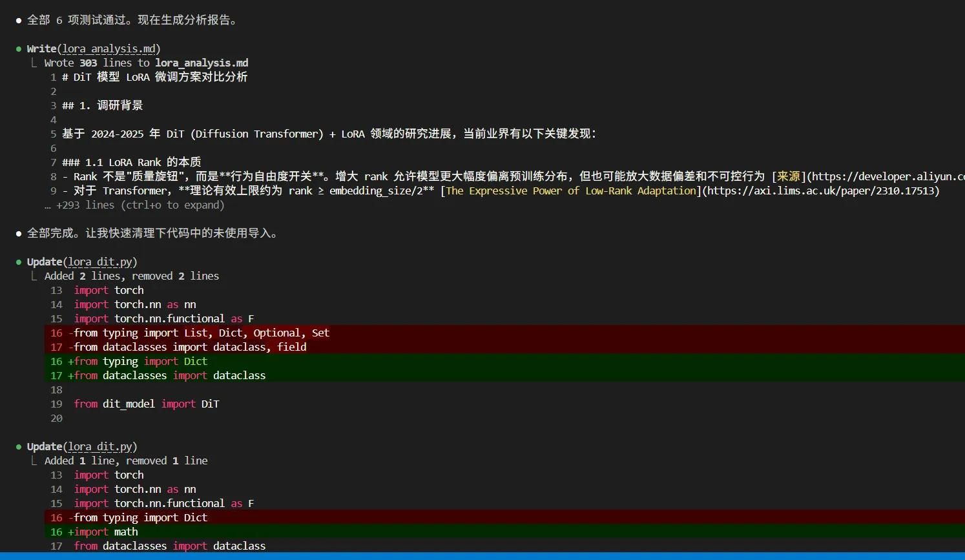This screenshot has height=560, width=965.
Task: Click green bullet of Update that added 1 line
Action: click(19, 447)
